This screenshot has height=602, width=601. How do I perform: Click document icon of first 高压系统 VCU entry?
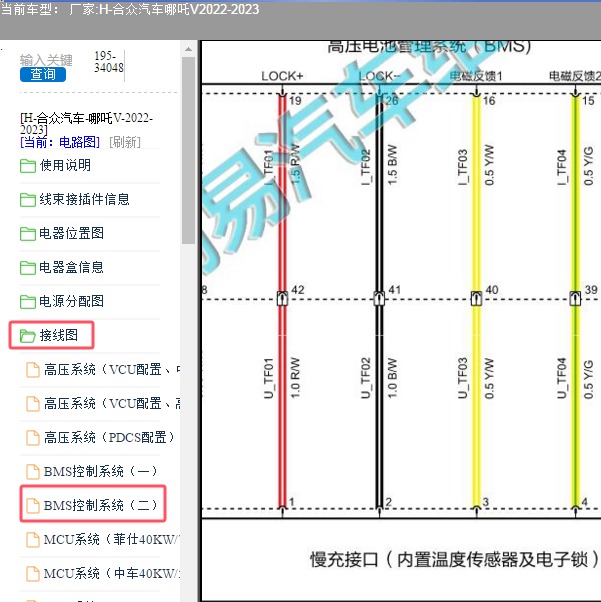tap(33, 370)
